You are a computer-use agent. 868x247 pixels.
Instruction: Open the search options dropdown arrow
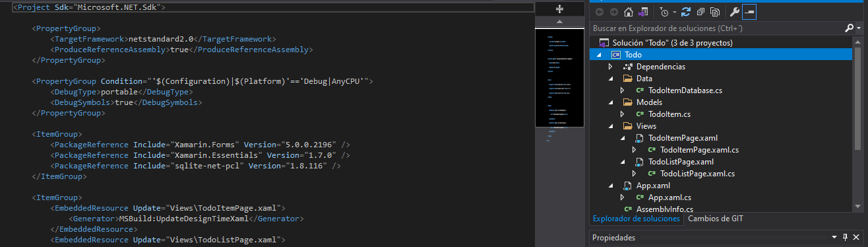pos(859,28)
